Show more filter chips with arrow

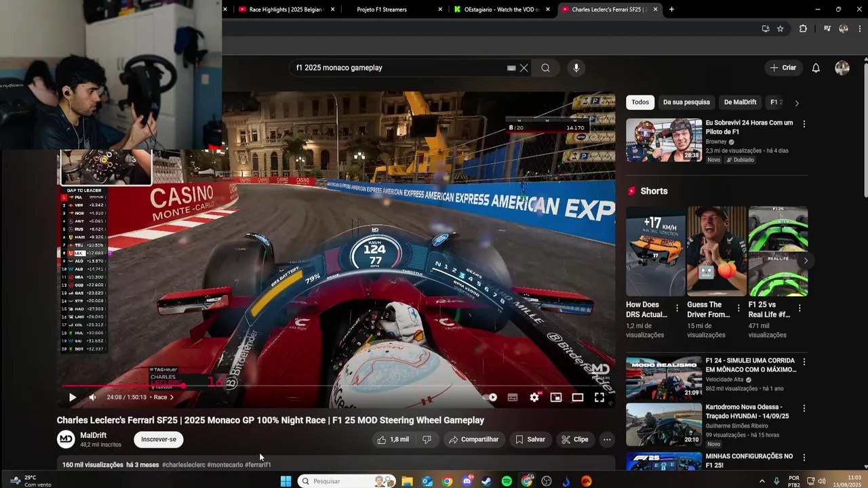coord(797,103)
